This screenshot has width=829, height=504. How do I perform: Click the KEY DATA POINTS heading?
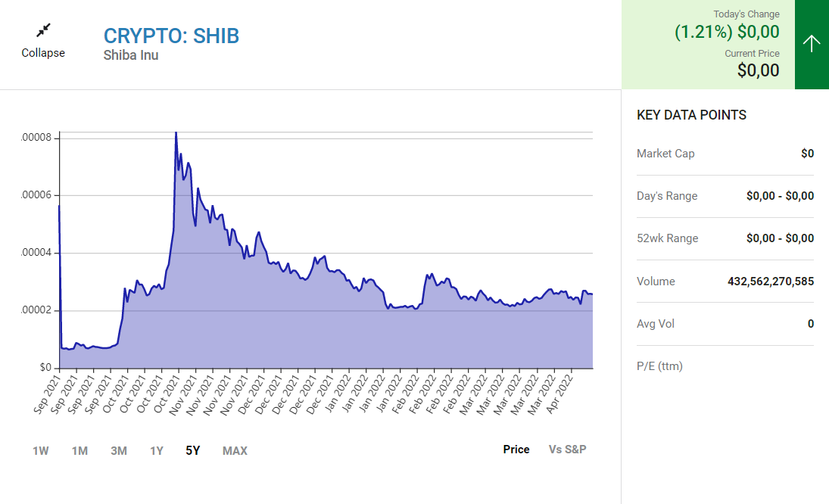691,115
